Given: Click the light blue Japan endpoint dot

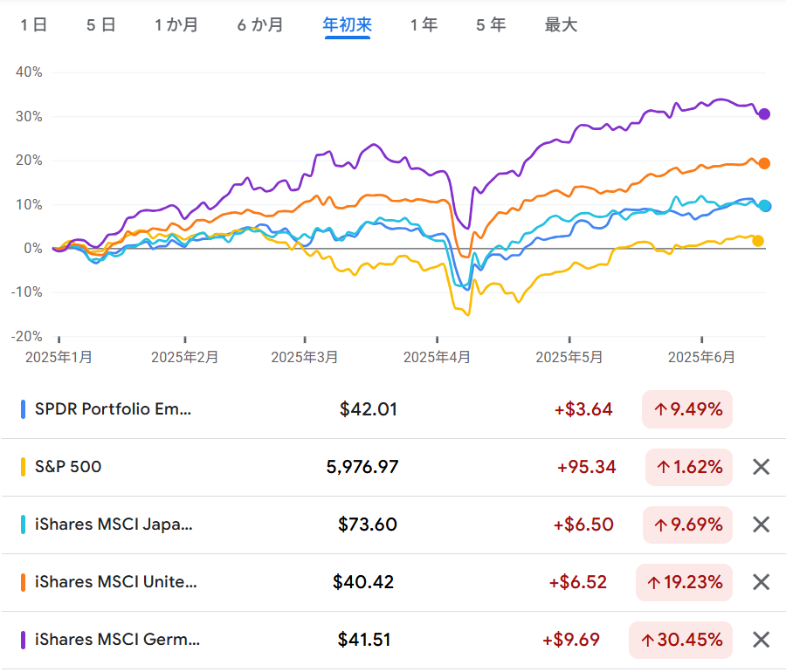Looking at the screenshot, I should click(x=765, y=206).
